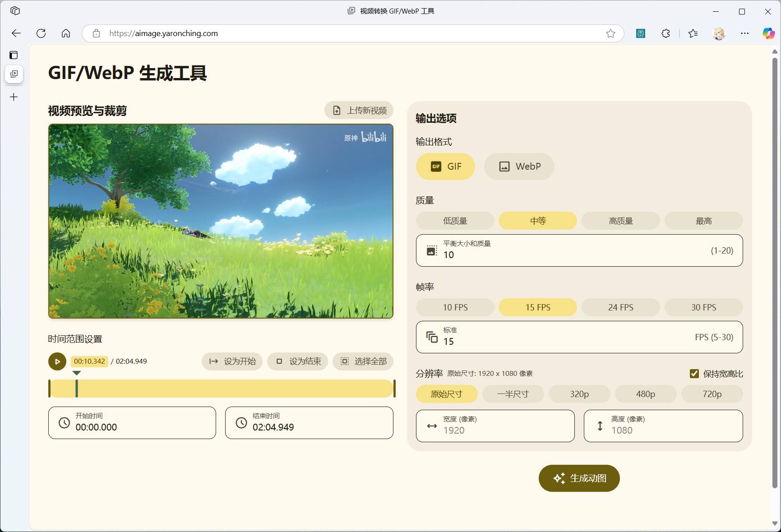
Task: Select 320p resolution
Action: click(x=579, y=394)
